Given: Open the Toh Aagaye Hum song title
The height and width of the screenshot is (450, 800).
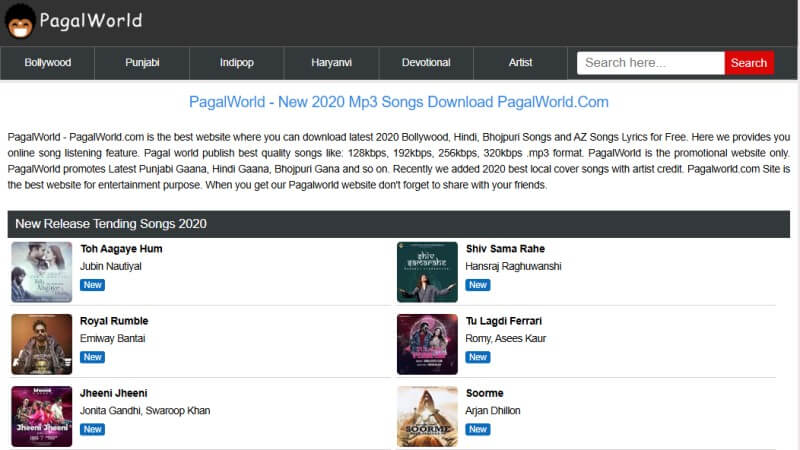Looking at the screenshot, I should [121, 249].
